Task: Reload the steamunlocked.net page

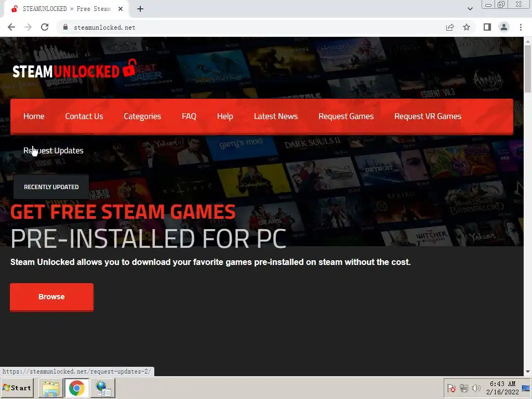Action: (45, 27)
